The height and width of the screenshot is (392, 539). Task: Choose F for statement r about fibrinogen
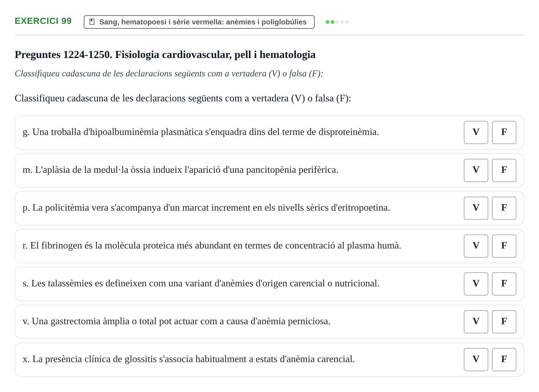[x=504, y=246]
